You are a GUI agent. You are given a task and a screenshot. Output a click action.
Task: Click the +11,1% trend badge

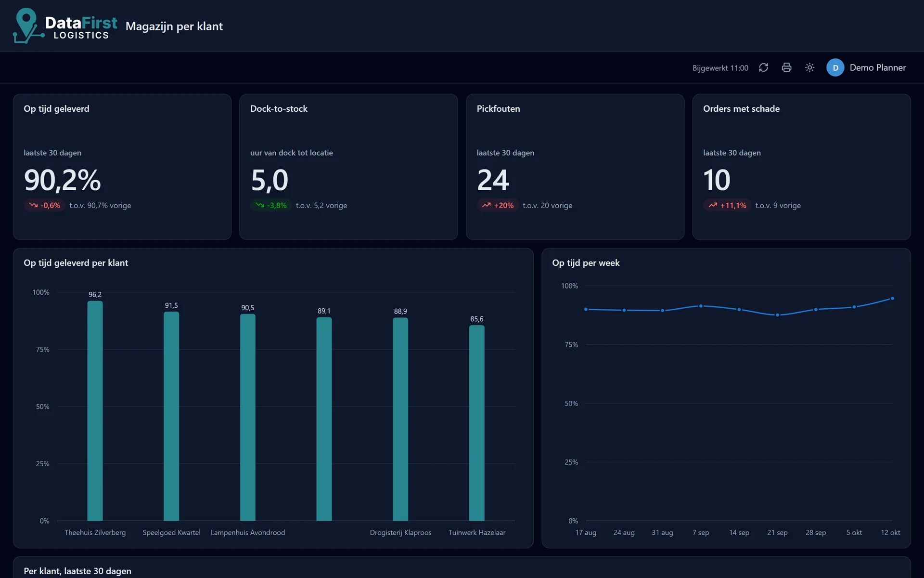coord(727,205)
